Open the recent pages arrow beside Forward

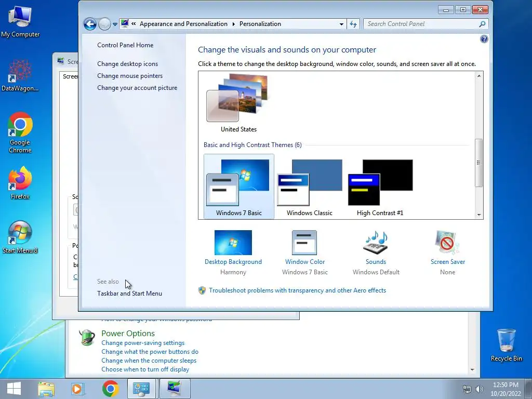tap(115, 24)
